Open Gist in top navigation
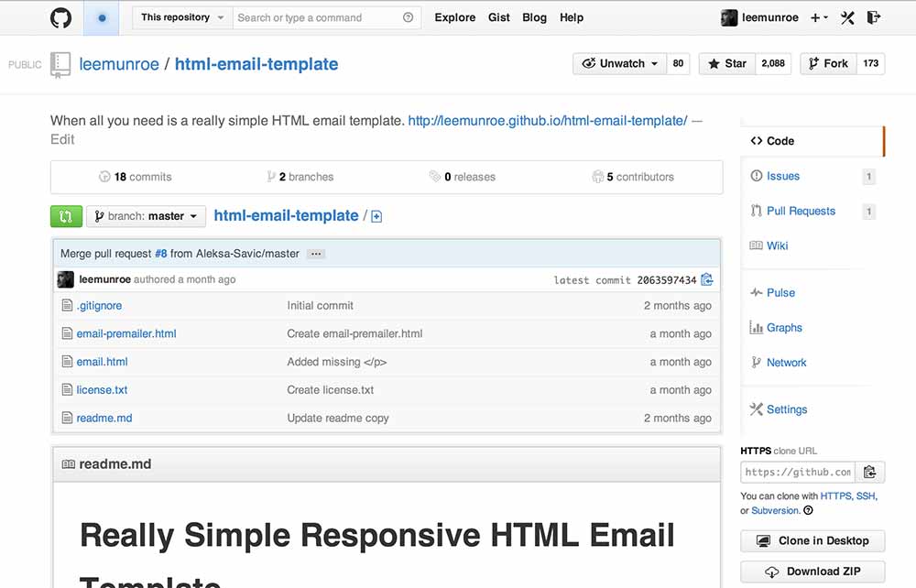Image resolution: width=916 pixels, height=588 pixels. click(x=499, y=17)
